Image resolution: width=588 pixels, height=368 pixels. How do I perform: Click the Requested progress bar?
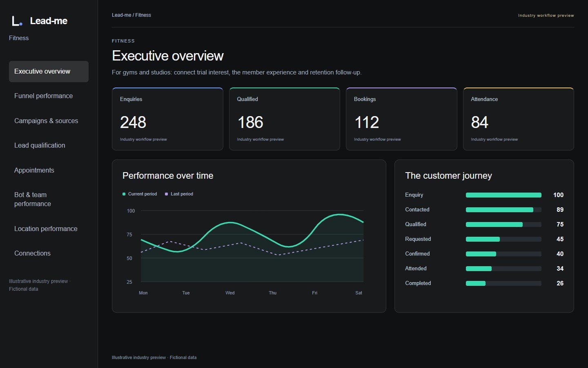pos(503,239)
